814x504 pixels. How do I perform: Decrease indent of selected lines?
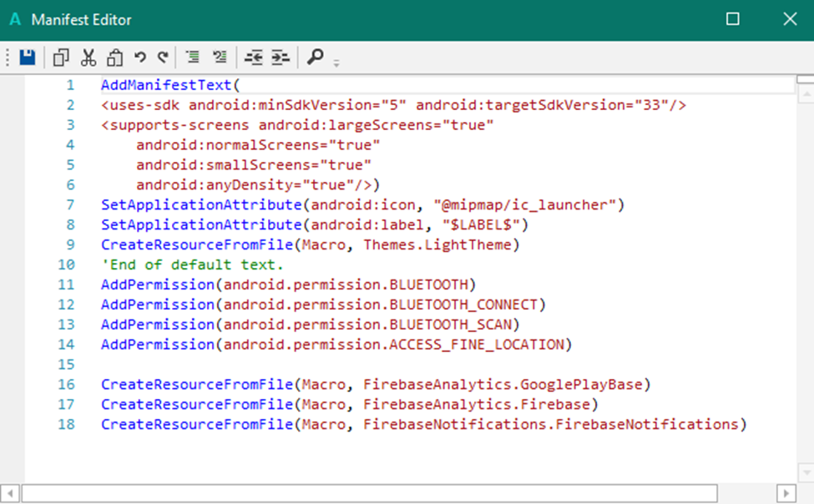point(253,57)
